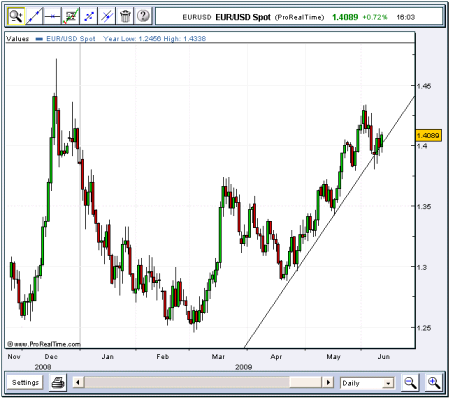The image size is (450, 398).
Task: Click the Settings button
Action: tap(26, 382)
